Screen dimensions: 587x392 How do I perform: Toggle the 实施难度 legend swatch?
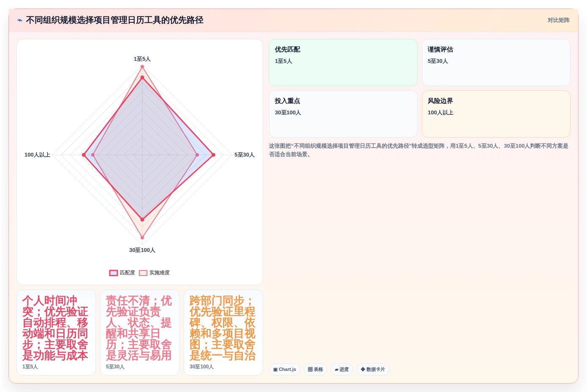(143, 273)
